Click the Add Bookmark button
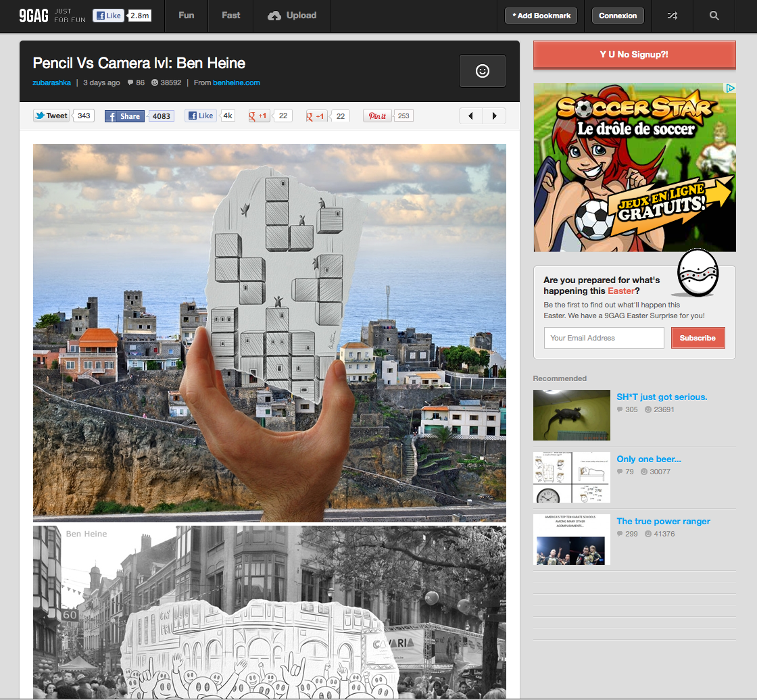This screenshot has width=757, height=700. 541,16
